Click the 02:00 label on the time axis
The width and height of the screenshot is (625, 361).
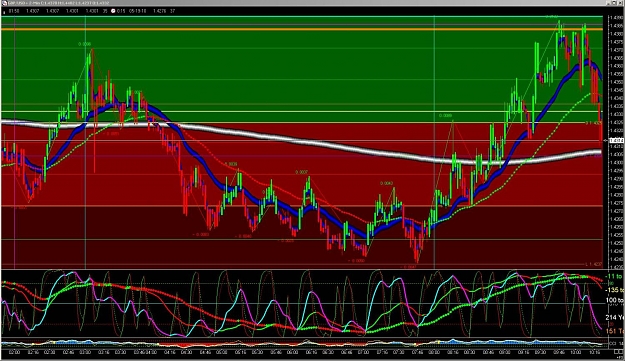15,352
